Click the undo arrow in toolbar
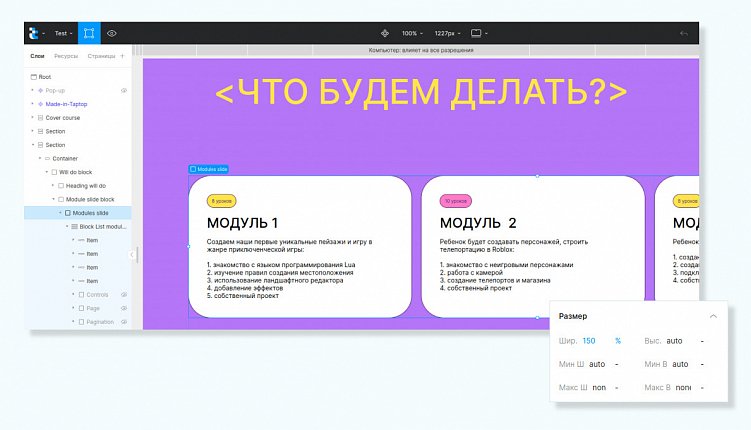 pyautogui.click(x=684, y=34)
